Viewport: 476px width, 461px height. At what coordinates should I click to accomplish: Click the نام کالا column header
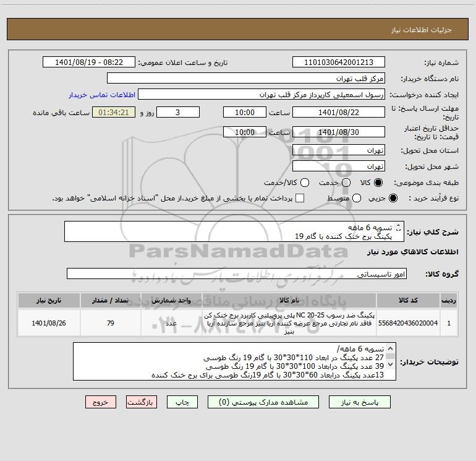289,300
